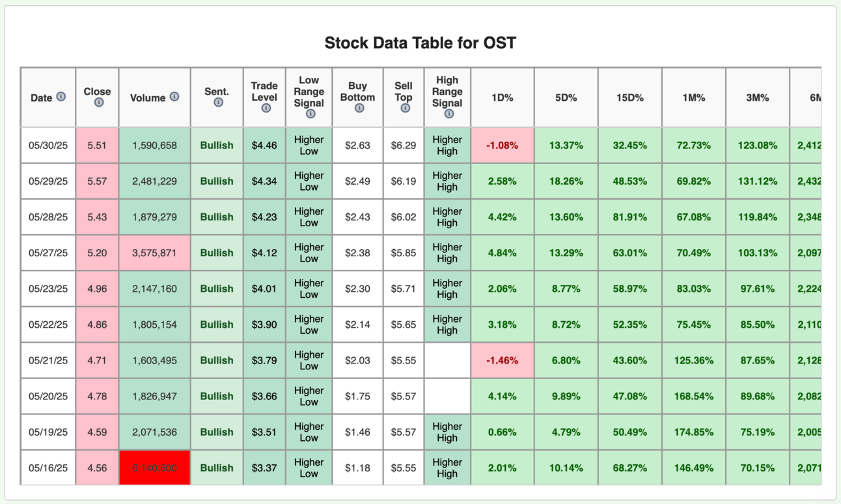Select the 15D% column header

tap(629, 98)
